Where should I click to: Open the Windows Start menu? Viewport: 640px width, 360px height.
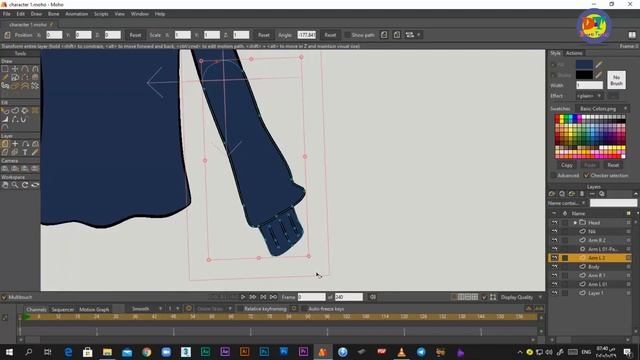tap(9, 352)
